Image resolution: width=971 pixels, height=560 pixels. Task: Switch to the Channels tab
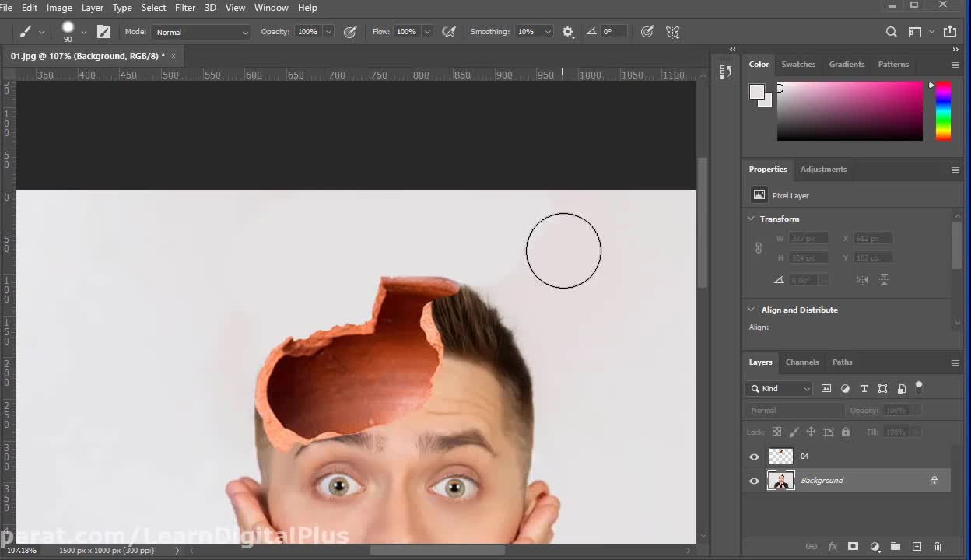(x=801, y=362)
